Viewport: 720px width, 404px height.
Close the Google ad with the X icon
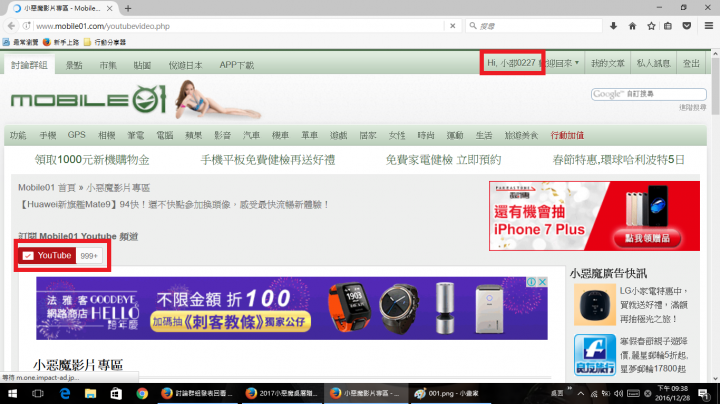pos(542,282)
